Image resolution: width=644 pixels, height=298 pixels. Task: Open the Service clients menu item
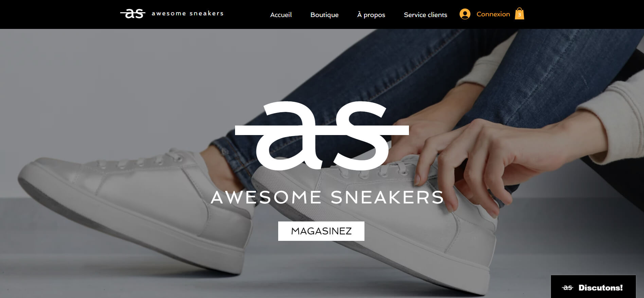(x=425, y=15)
